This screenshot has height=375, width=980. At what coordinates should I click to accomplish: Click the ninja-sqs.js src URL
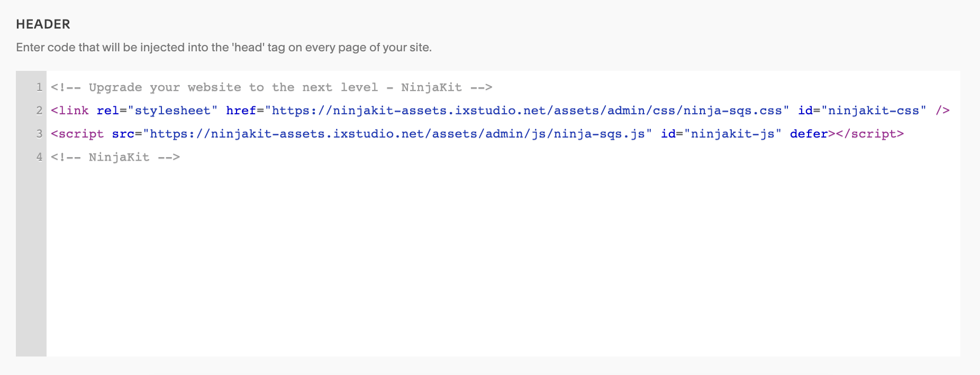[x=397, y=134]
